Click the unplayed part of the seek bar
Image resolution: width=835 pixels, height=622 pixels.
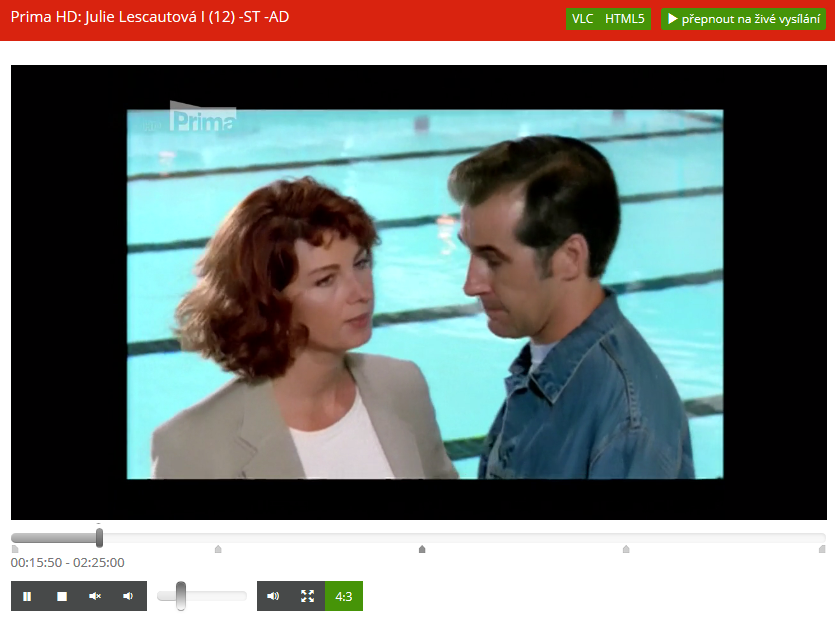coord(463,538)
